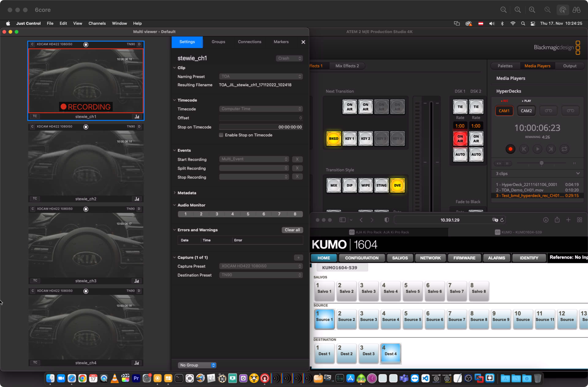Enable Stop on Timecode checkbox

221,135
